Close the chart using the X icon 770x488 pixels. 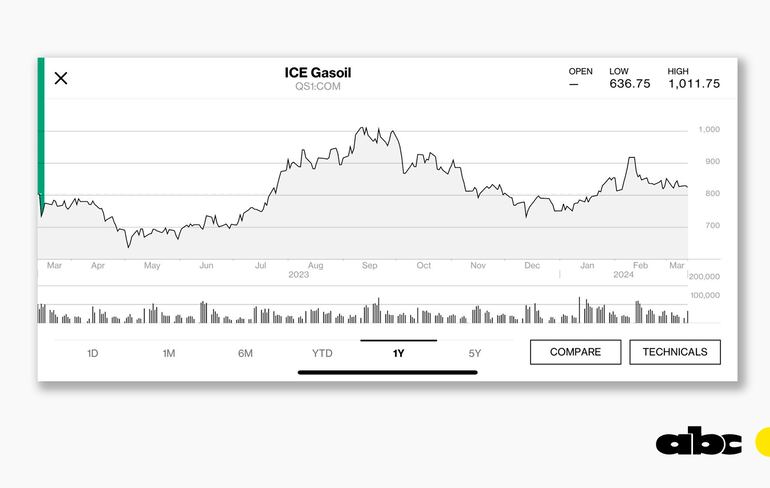click(x=61, y=78)
